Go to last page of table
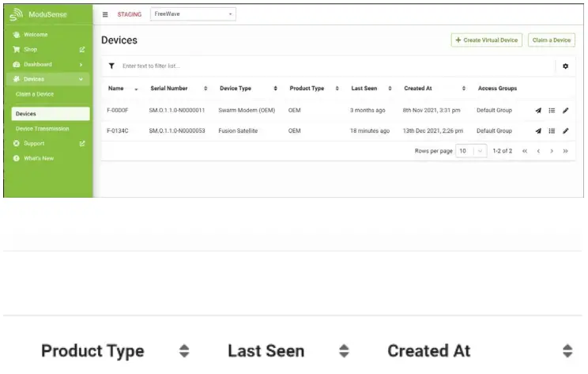This screenshot has width=588, height=374. 565,151
